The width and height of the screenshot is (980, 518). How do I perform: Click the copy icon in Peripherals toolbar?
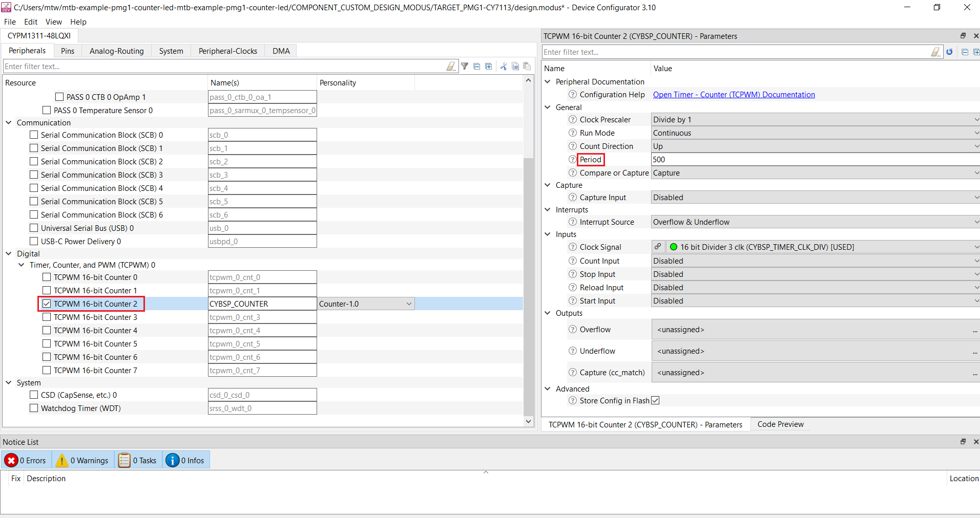tap(515, 66)
